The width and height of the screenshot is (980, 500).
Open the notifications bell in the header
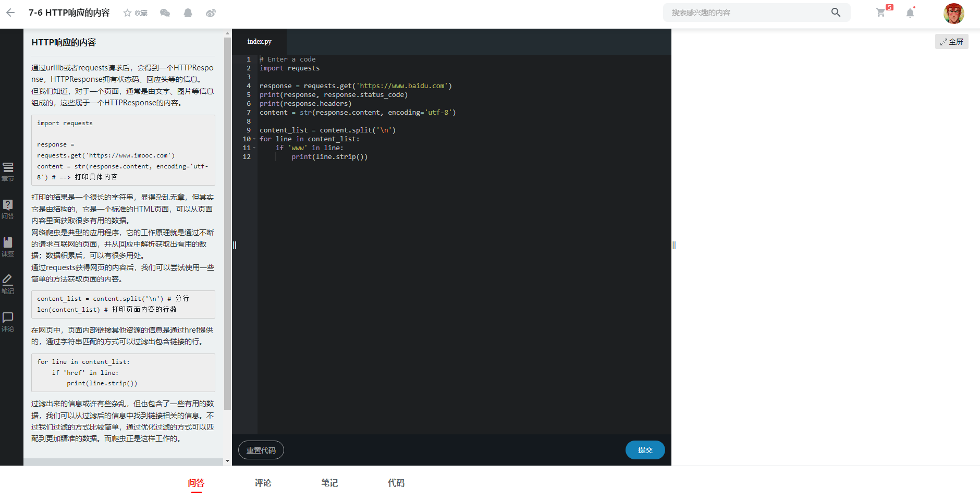coord(910,13)
